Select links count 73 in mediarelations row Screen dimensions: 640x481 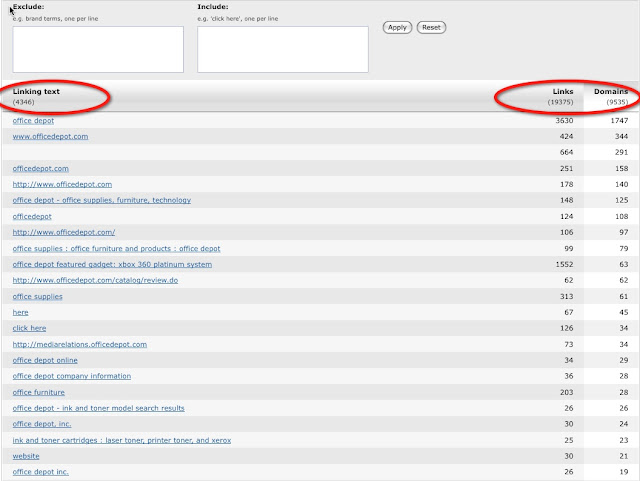pos(569,345)
